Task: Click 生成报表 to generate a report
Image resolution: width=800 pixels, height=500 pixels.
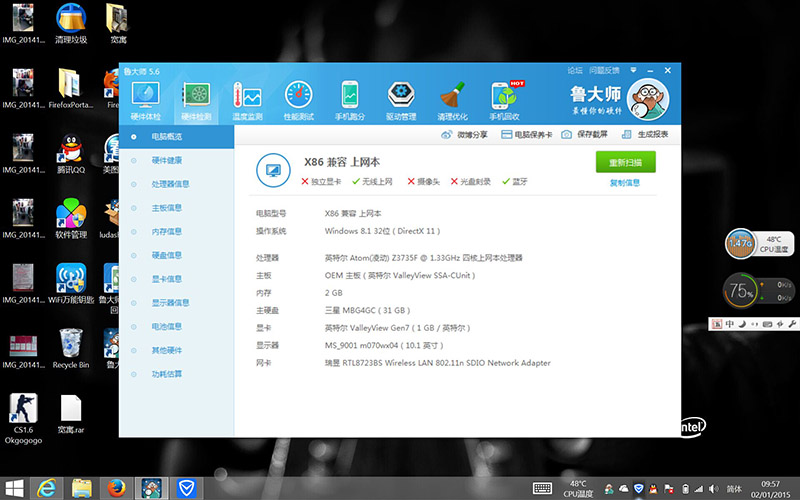Action: (x=646, y=135)
